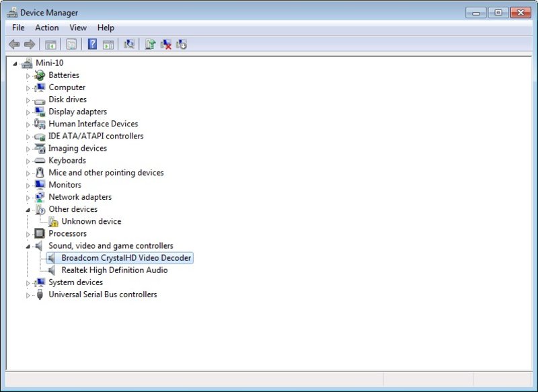Click the blue Help question mark icon
This screenshot has height=392, width=538.
click(92, 44)
